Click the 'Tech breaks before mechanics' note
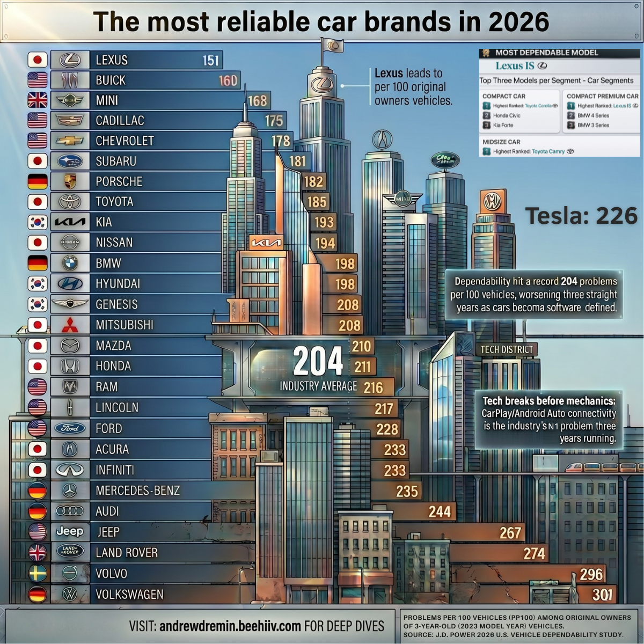Screen dimensions: 644x644 pos(549,419)
